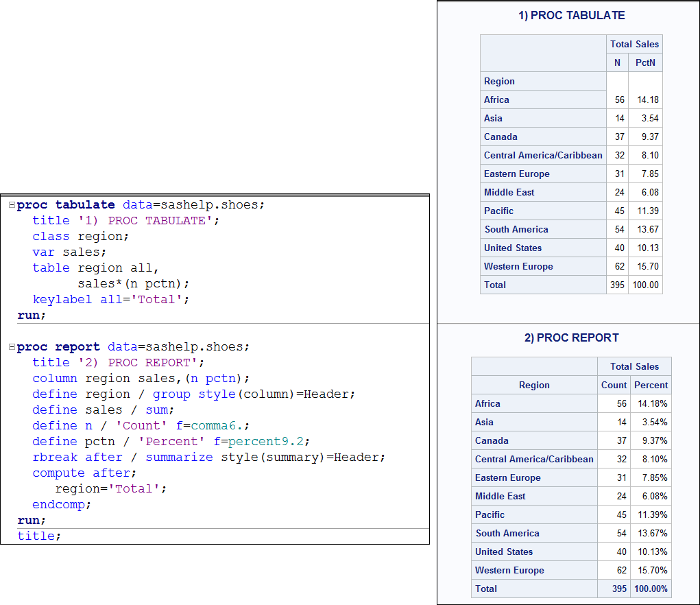Collapse the proc tabulate code block
This screenshot has width=700, height=605.
(x=12, y=205)
